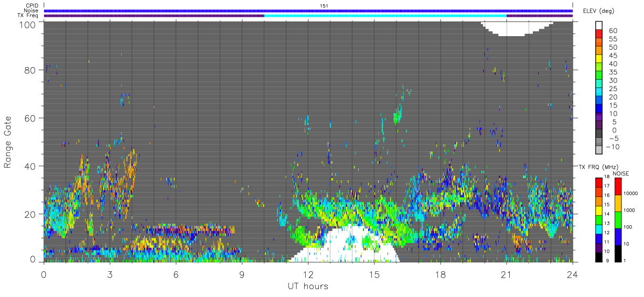This screenshot has width=644, height=297.
Task: Click the CPID value 151
Action: [324, 6]
